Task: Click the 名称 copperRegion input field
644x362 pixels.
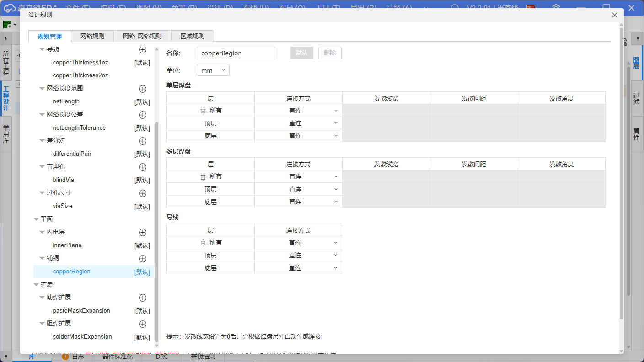Action: pyautogui.click(x=236, y=53)
